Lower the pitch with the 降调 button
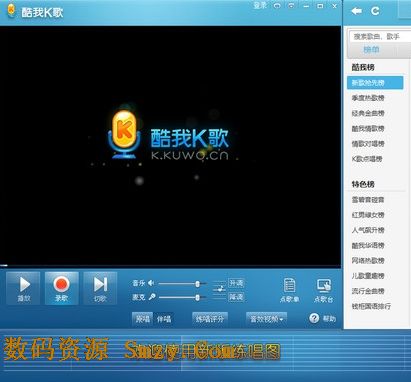The width and height of the screenshot is (411, 382). click(236, 297)
